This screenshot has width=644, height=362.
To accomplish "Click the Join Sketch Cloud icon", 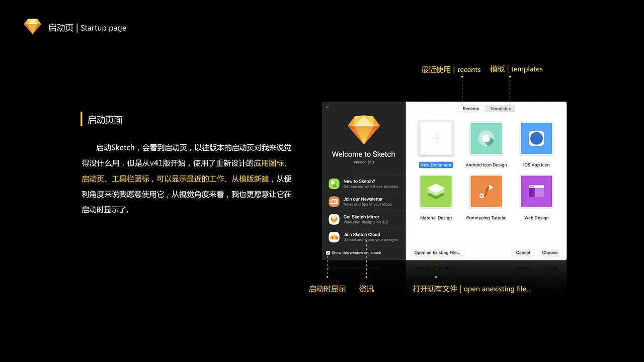I will 334,236.
